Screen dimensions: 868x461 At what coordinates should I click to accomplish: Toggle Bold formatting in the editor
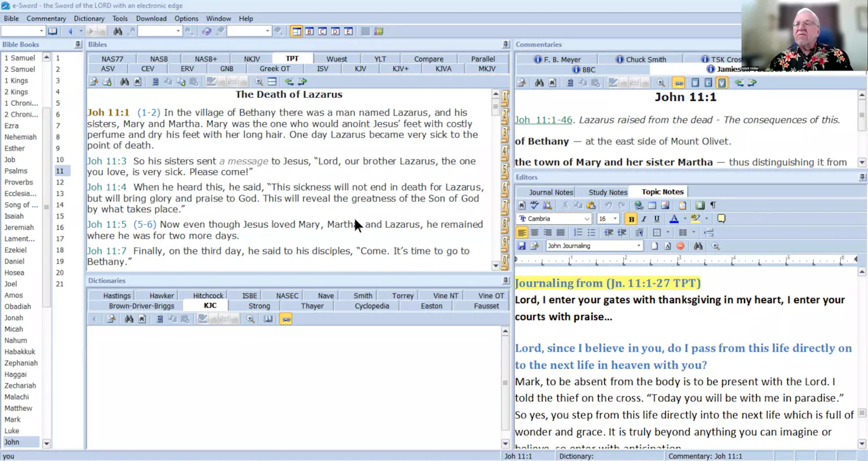[631, 219]
